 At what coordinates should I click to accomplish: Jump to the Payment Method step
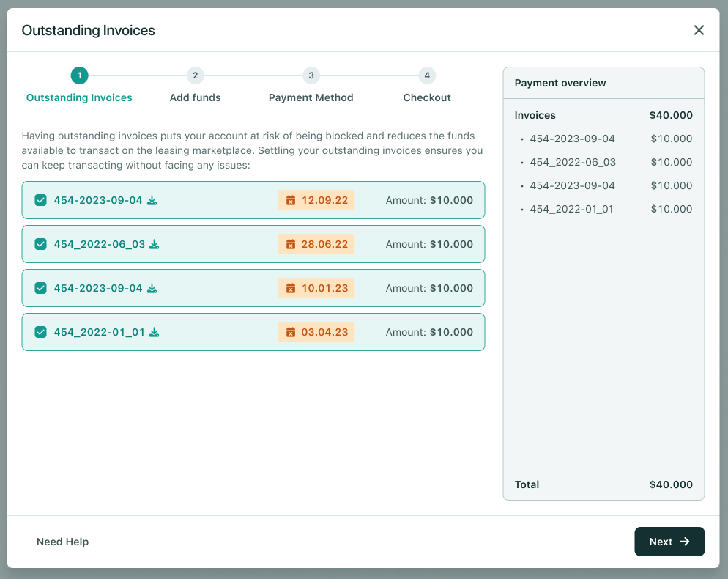311,75
